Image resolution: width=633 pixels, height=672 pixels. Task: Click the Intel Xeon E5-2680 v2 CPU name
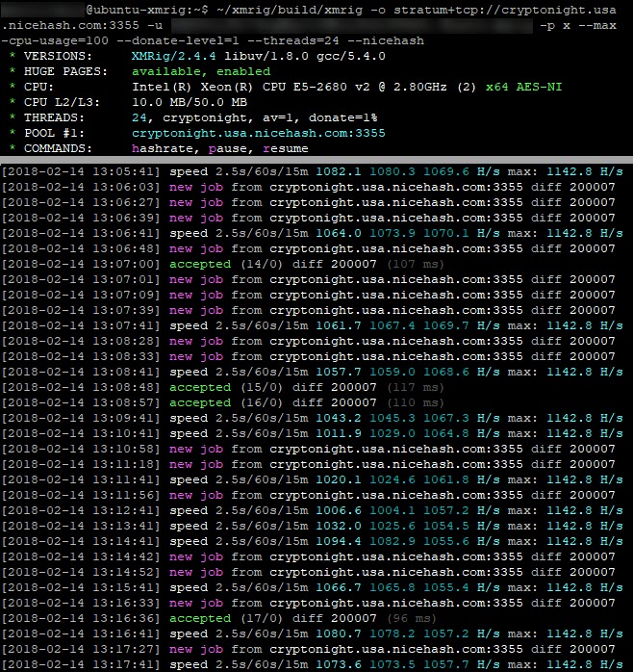click(x=290, y=87)
